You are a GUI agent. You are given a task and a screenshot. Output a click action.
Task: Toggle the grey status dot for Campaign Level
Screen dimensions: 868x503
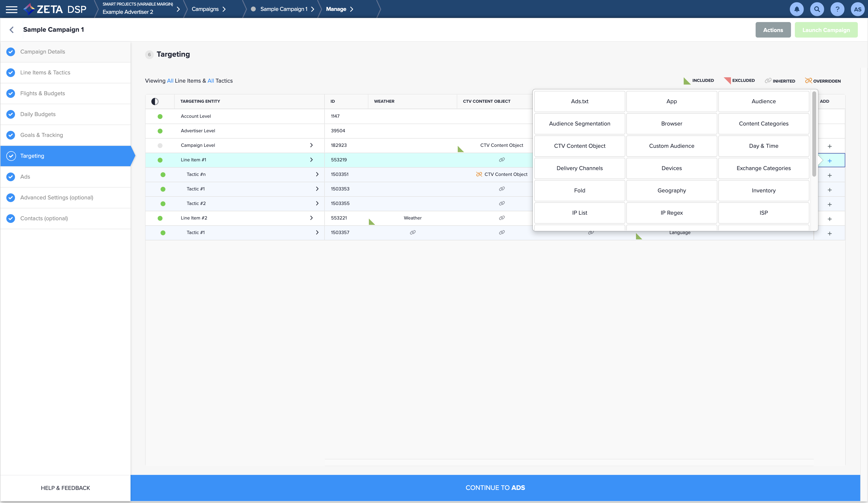click(x=160, y=145)
